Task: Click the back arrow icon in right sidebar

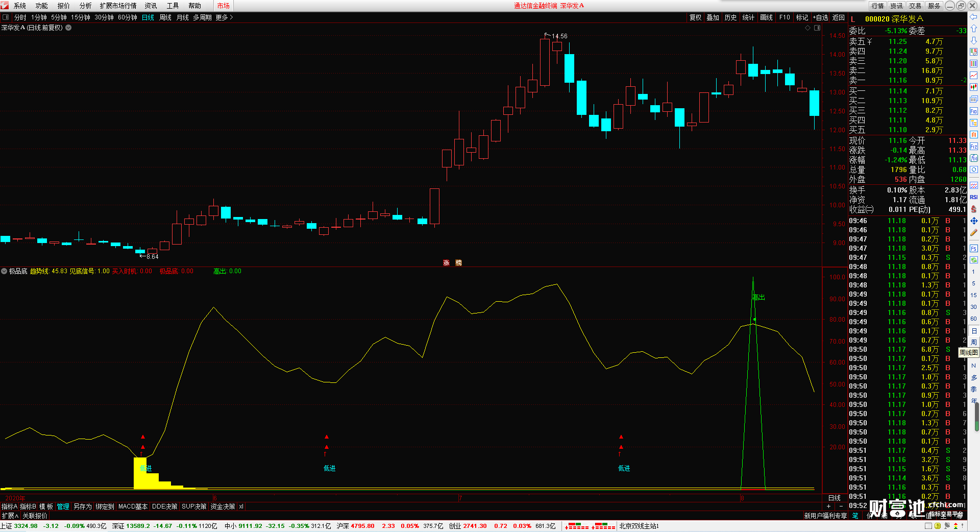Action: (973, 17)
